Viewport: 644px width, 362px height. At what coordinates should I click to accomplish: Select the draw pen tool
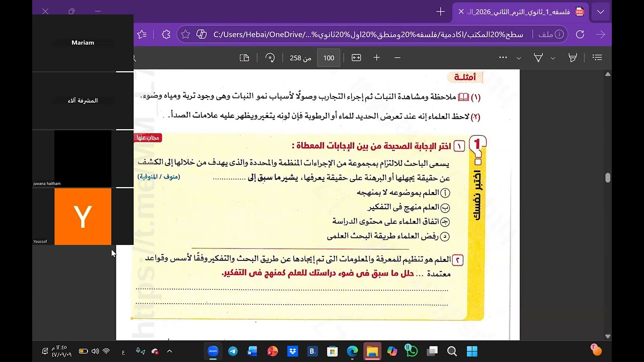click(x=538, y=58)
